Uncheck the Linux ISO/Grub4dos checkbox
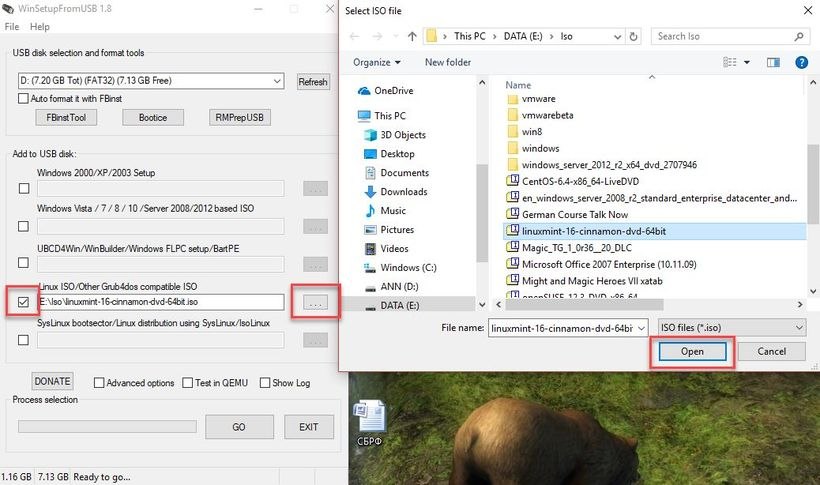This screenshot has height=485, width=820. pyautogui.click(x=23, y=301)
